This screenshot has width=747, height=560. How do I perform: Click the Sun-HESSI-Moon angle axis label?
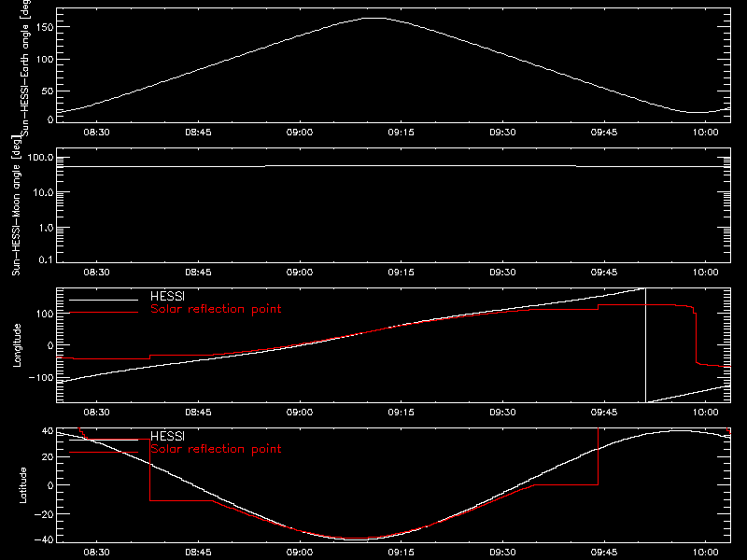[17, 205]
